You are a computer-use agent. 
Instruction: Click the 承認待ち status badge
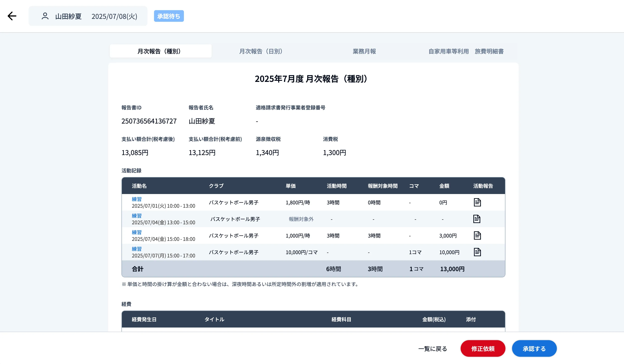tap(169, 16)
